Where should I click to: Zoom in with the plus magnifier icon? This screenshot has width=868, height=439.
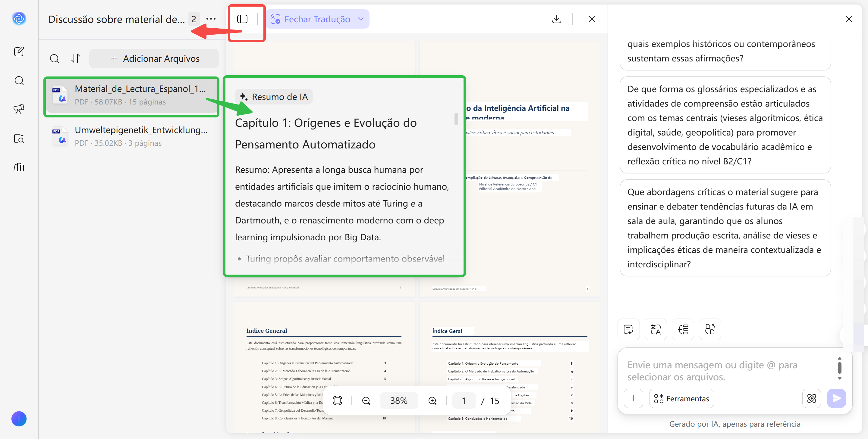[x=433, y=401]
